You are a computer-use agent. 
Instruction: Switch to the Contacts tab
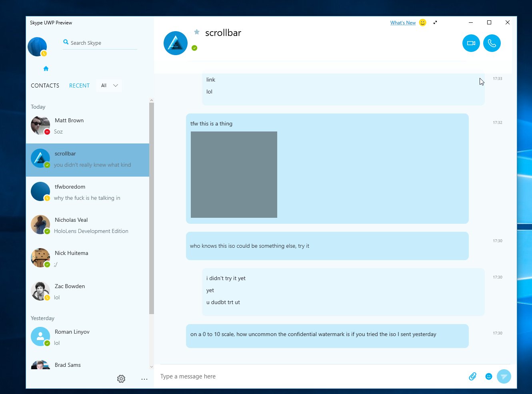click(45, 86)
